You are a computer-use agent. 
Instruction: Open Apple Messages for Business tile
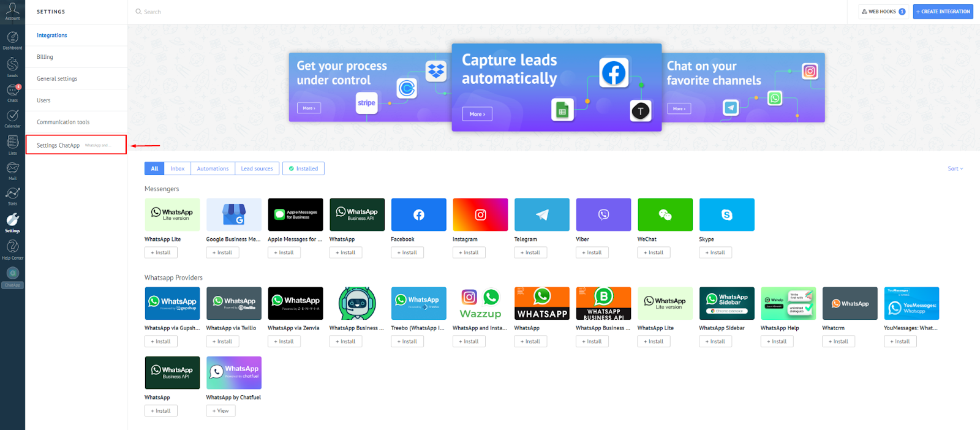(x=295, y=214)
